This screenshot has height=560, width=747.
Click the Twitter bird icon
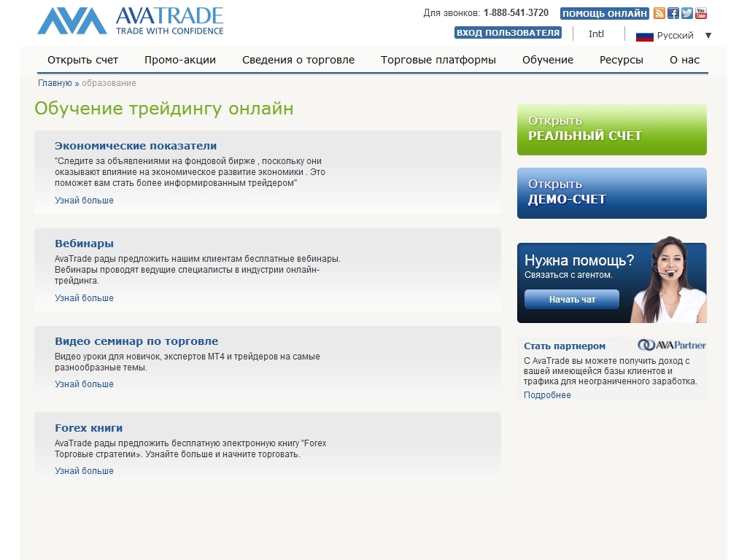(687, 13)
